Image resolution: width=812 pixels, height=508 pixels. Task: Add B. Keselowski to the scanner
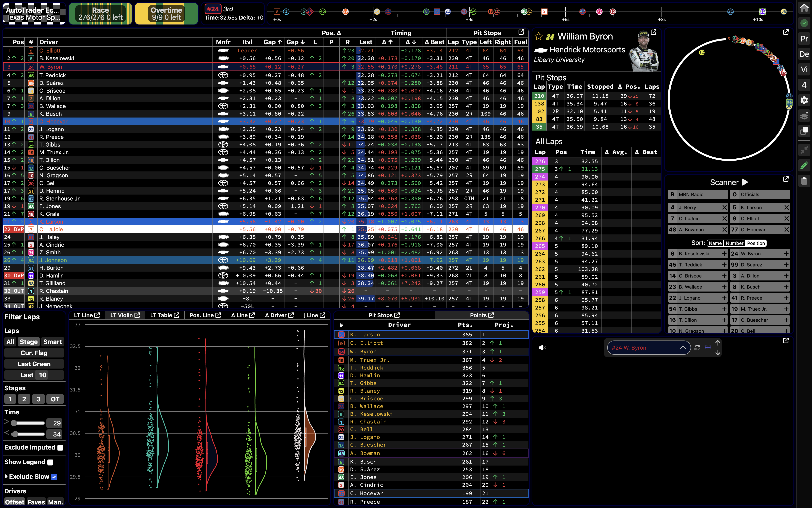724,254
